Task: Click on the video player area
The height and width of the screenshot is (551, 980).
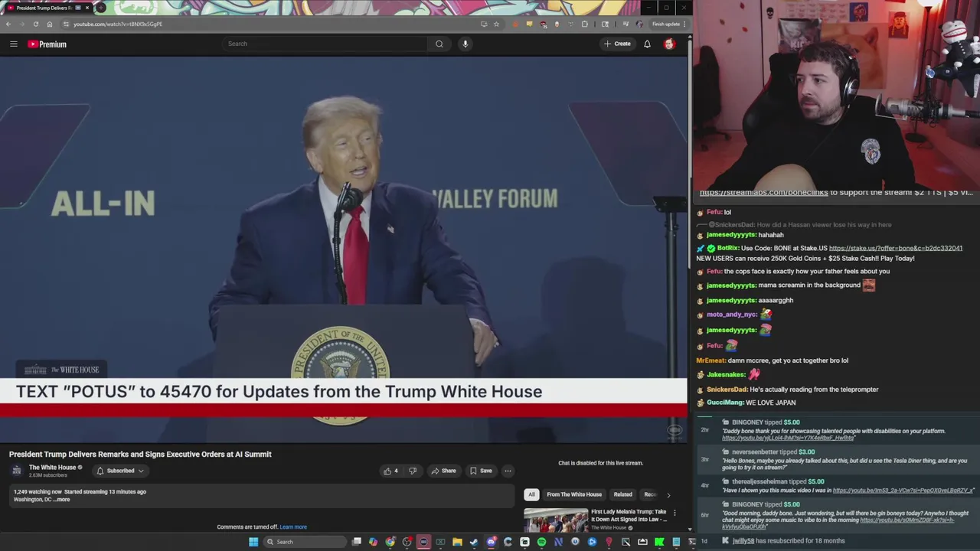Action: tap(344, 250)
